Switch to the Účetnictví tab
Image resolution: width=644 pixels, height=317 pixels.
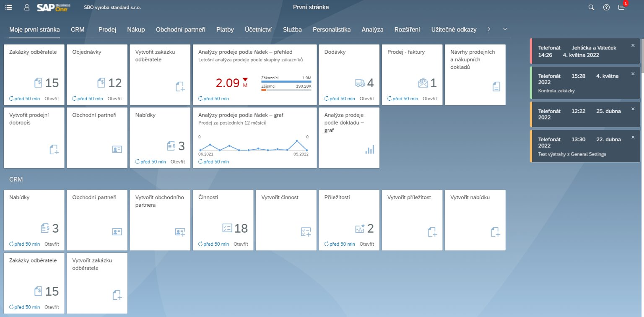258,29
